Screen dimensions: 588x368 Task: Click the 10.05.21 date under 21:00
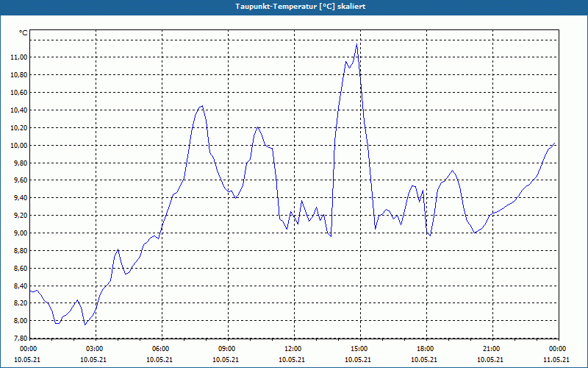click(490, 360)
